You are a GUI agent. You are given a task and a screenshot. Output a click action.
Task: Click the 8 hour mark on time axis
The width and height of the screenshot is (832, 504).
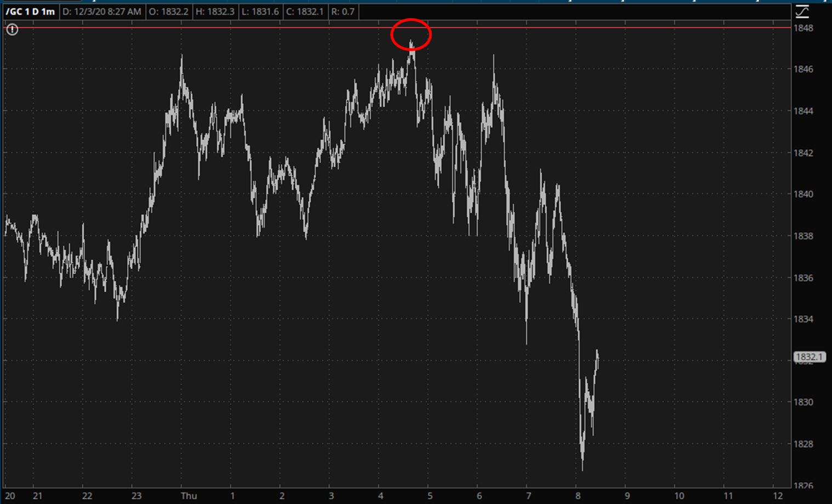pyautogui.click(x=578, y=496)
